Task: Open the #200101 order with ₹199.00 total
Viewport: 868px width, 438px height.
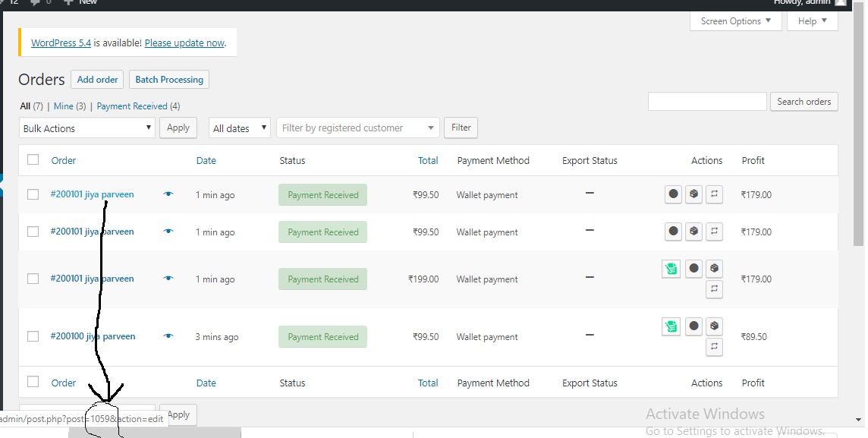Action: [x=92, y=279]
